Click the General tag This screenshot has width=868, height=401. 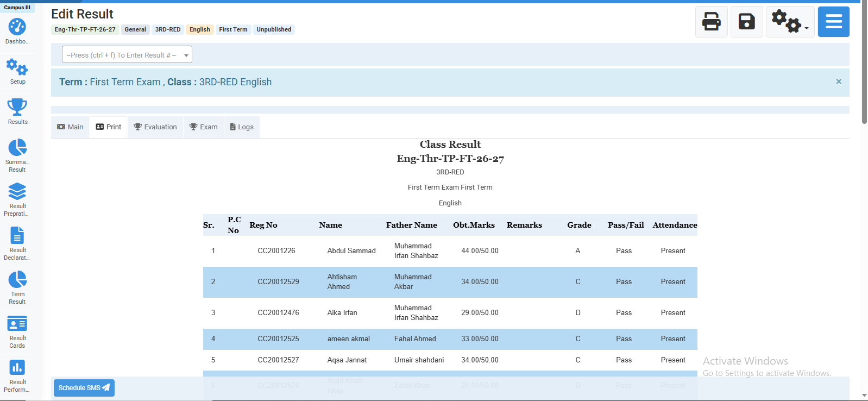pyautogui.click(x=135, y=29)
